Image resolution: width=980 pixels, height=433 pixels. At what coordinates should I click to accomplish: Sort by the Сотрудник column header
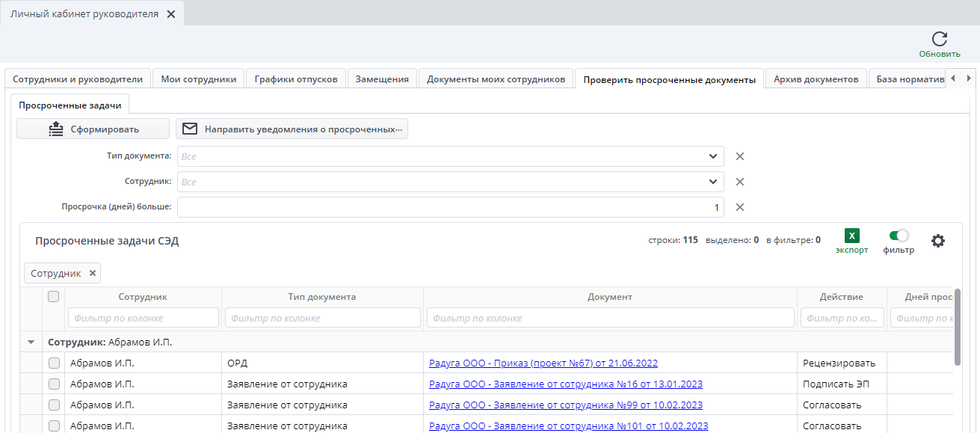pos(143,297)
